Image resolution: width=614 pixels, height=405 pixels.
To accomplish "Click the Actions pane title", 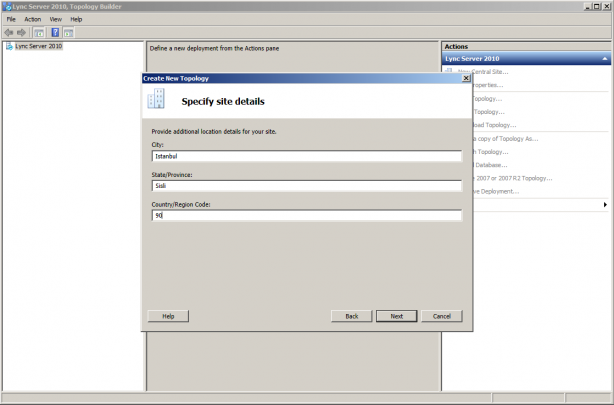I will tap(456, 46).
